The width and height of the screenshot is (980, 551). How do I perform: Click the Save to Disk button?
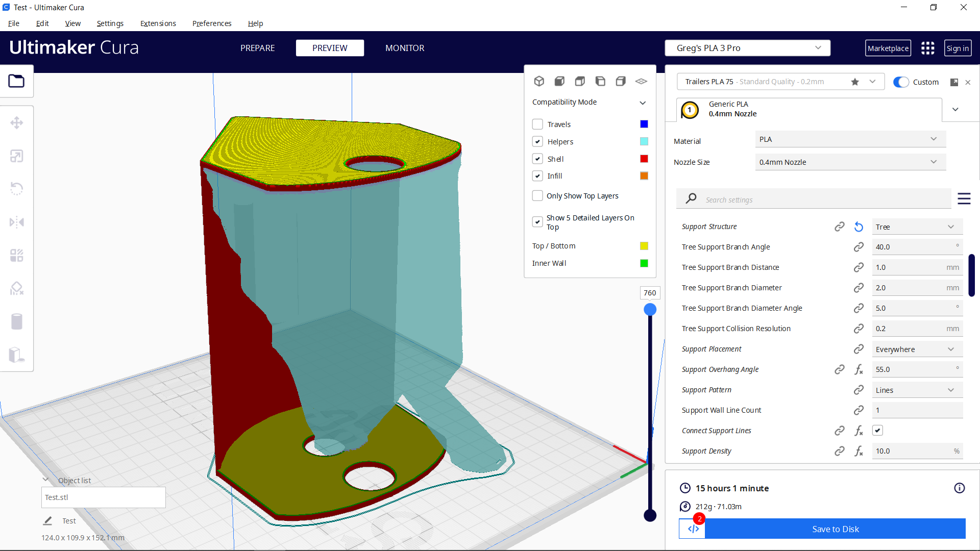[835, 529]
